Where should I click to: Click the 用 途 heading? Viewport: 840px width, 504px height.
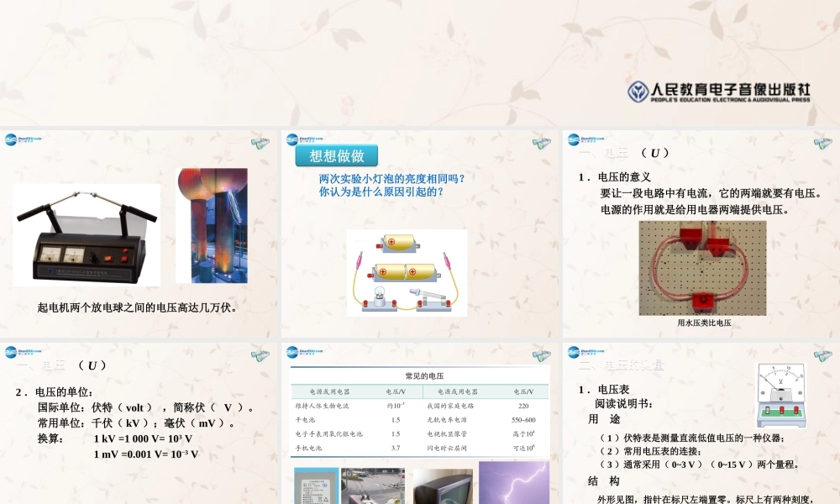click(604, 419)
